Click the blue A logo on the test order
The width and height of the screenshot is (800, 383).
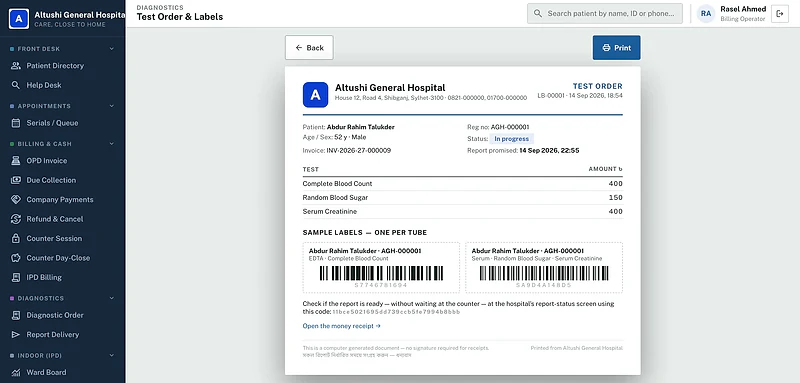tap(315, 95)
